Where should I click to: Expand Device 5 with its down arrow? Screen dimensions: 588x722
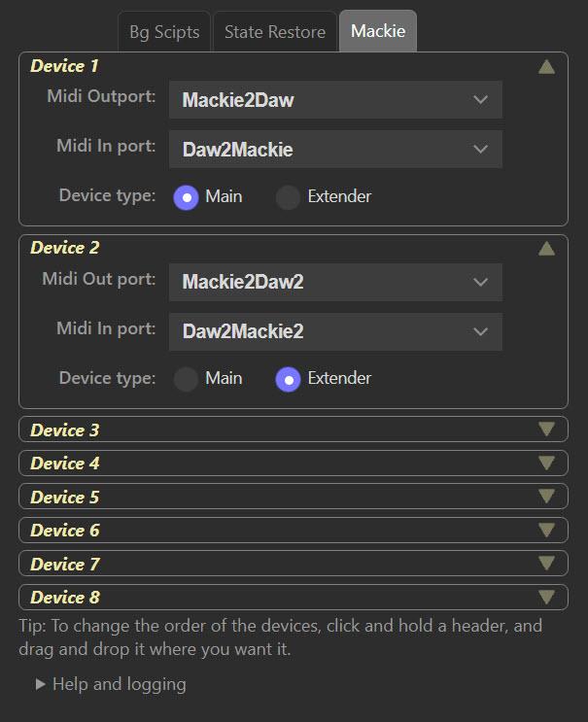[x=546, y=497]
